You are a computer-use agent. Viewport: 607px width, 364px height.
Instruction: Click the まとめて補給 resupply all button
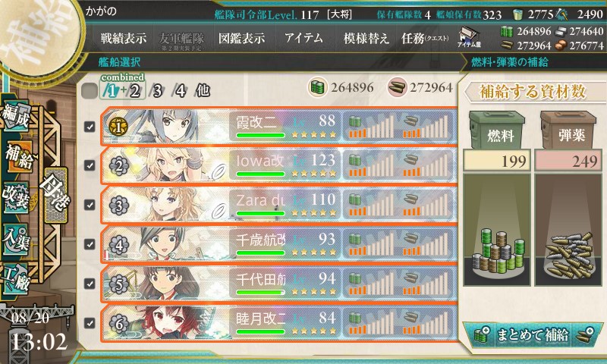pyautogui.click(x=533, y=334)
